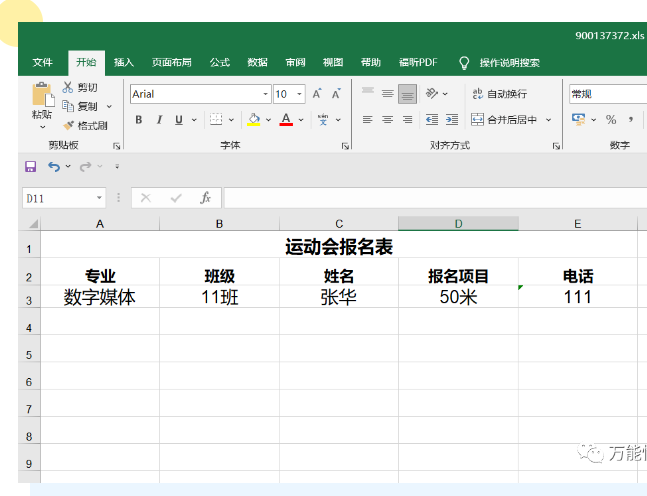Click the Select All corner triangle

(x=33, y=223)
